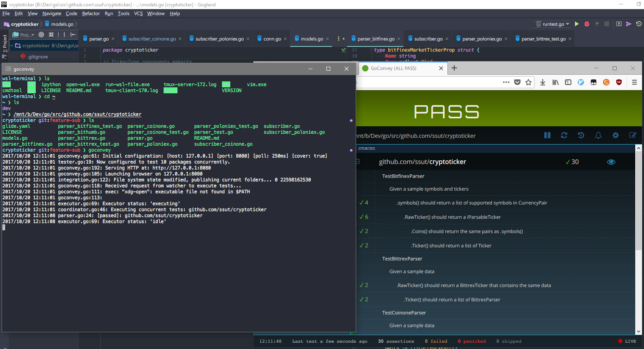Run the runtest.go configuration with green play
Viewport: 644px width, 349px height.
(577, 24)
